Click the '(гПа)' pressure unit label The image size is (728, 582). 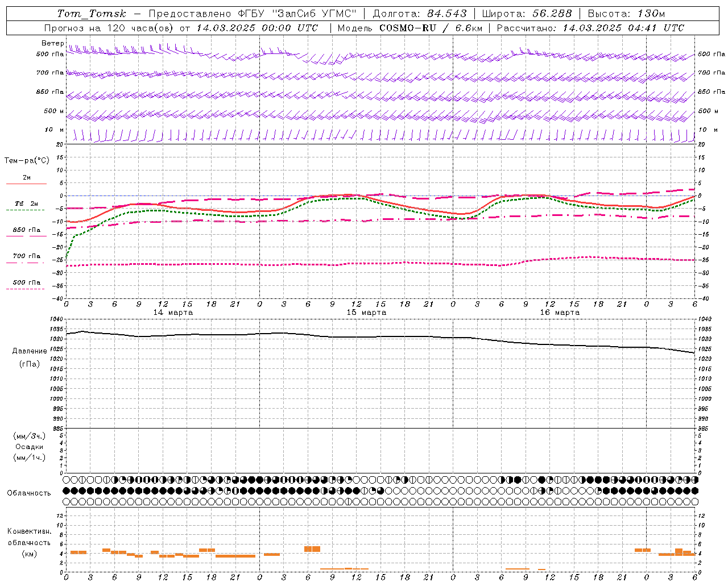point(30,364)
